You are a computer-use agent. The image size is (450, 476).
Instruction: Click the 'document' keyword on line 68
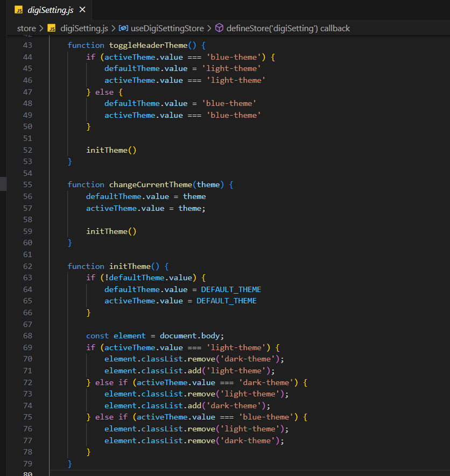[x=178, y=336]
